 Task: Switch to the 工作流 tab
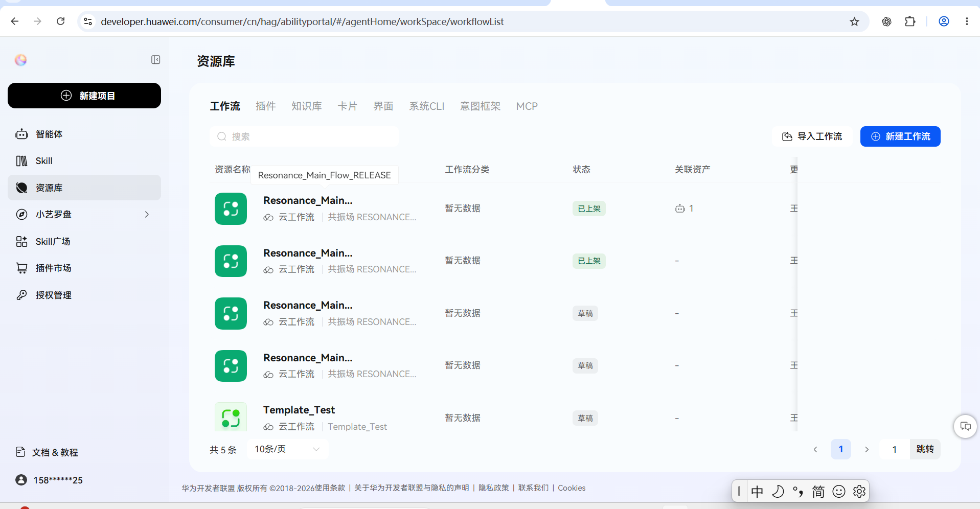point(225,106)
